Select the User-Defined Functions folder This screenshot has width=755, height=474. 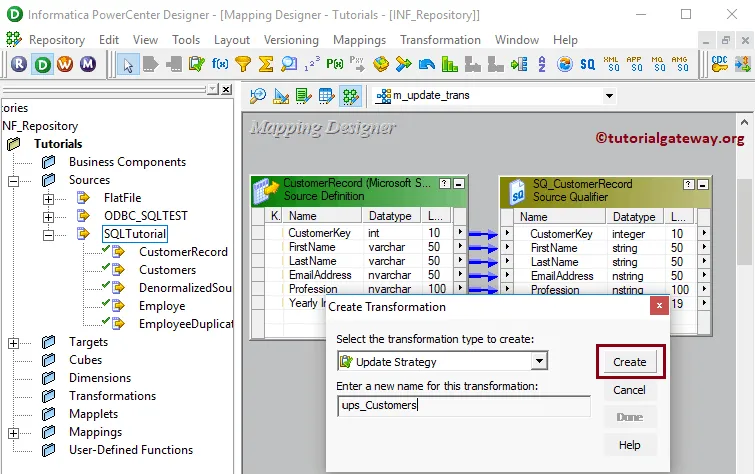pyautogui.click(x=131, y=450)
